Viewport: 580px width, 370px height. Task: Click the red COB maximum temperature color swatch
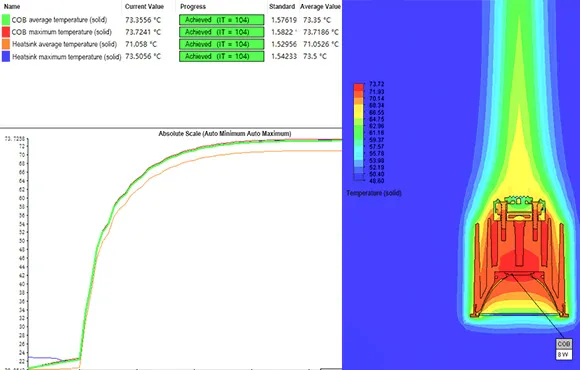pyautogui.click(x=6, y=32)
